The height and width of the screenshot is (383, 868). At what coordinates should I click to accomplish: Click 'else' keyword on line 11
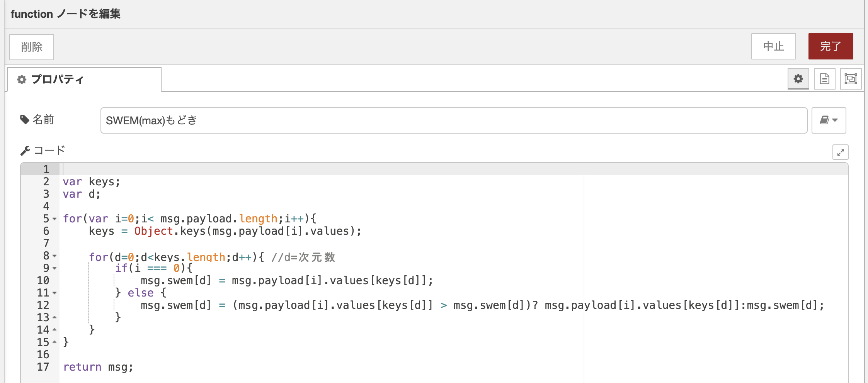tap(141, 293)
